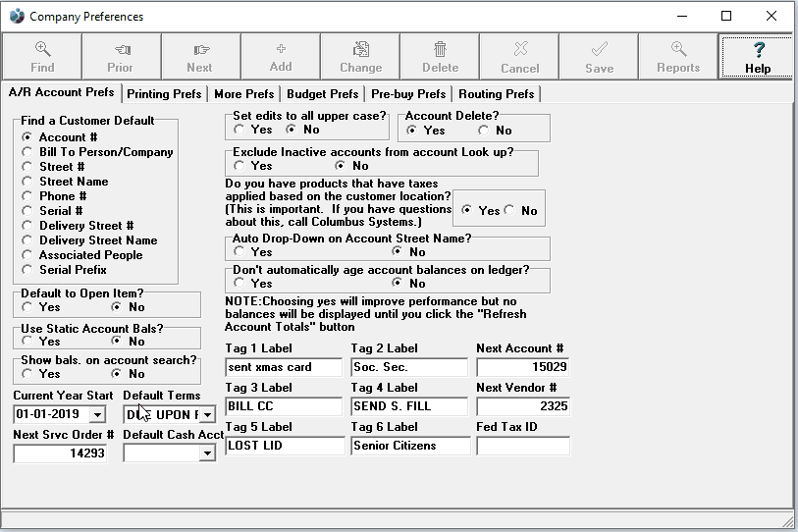Switch to the A/R Account Prefs tab
This screenshot has height=532, width=798.
(x=61, y=92)
